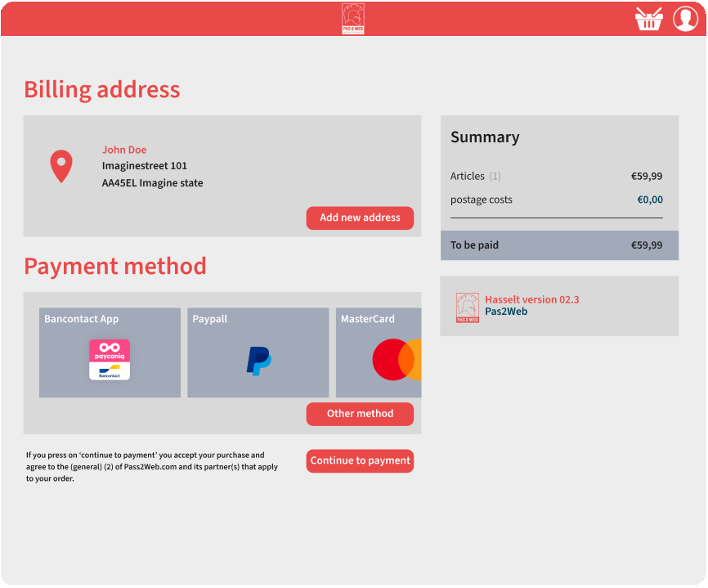The image size is (708, 588).
Task: Click the John Doe name link
Action: point(124,150)
